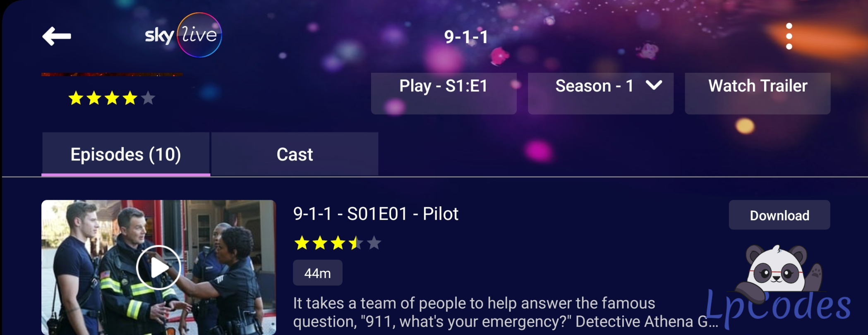Click the 9-1-1 header title
This screenshot has height=335, width=868.
tap(466, 37)
